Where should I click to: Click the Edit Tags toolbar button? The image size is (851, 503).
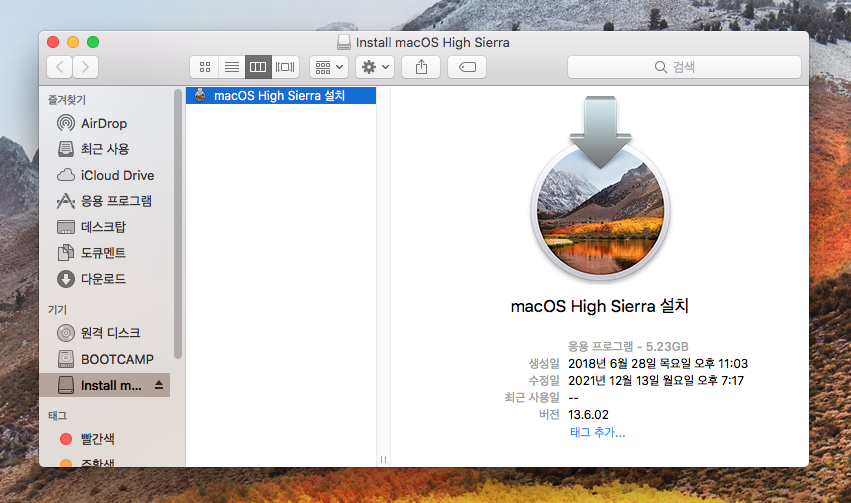467,67
